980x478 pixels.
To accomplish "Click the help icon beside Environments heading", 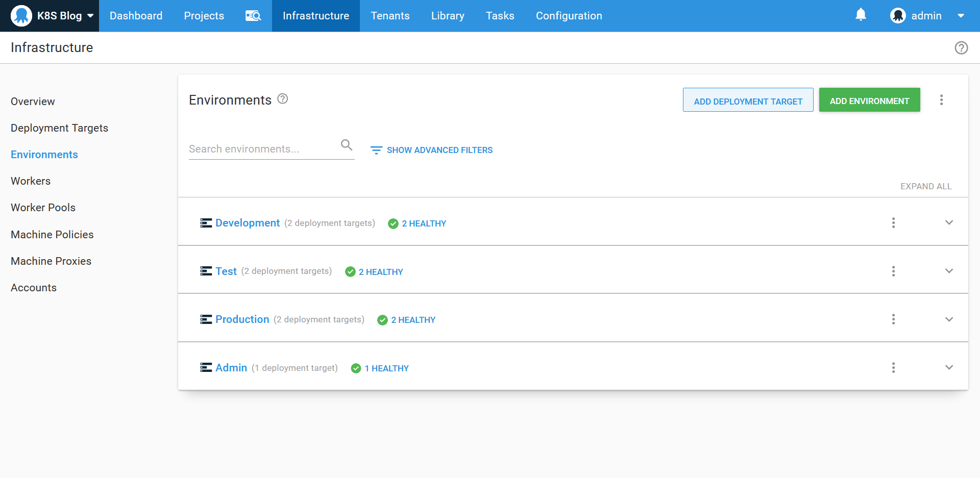I will (x=283, y=99).
